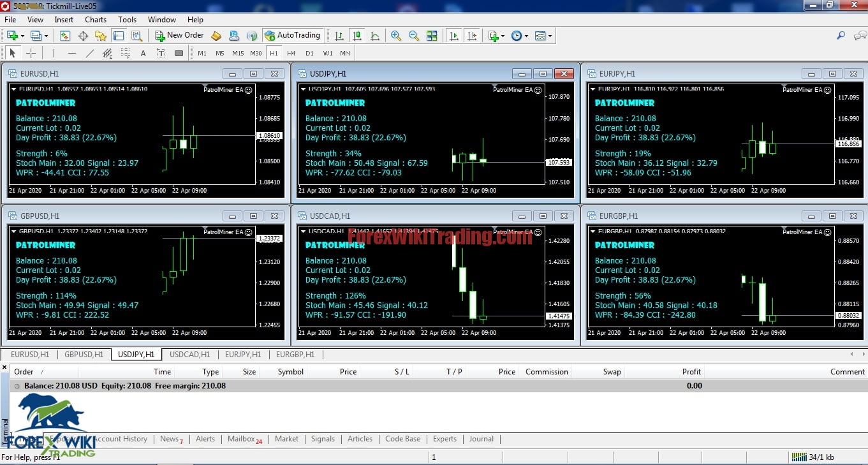Open the chat bubbles icon at top right
This screenshot has width=868, height=465.
(x=859, y=36)
